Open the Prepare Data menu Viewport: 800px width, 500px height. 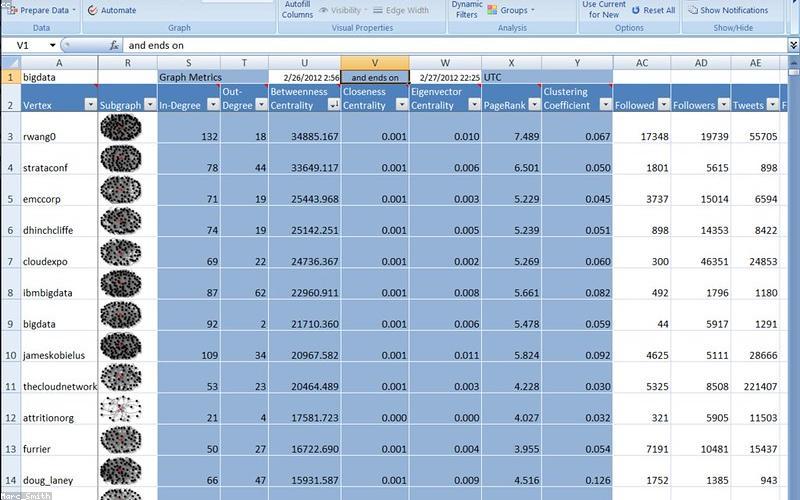click(x=41, y=10)
